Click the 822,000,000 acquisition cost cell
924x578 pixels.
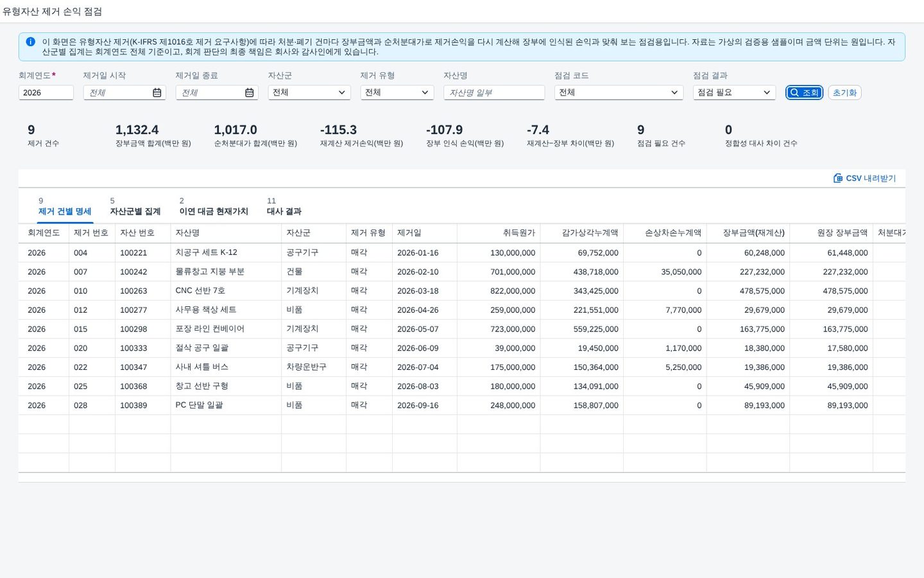499,291
